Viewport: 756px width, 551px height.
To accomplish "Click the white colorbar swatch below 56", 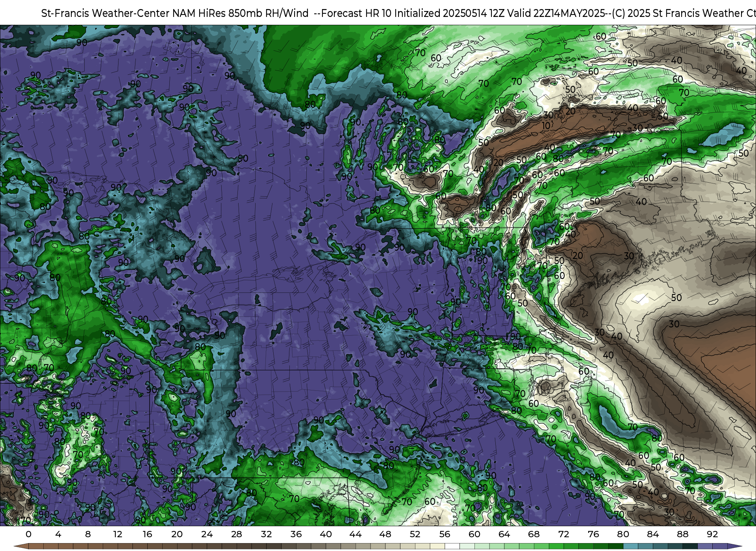I will tap(452, 547).
